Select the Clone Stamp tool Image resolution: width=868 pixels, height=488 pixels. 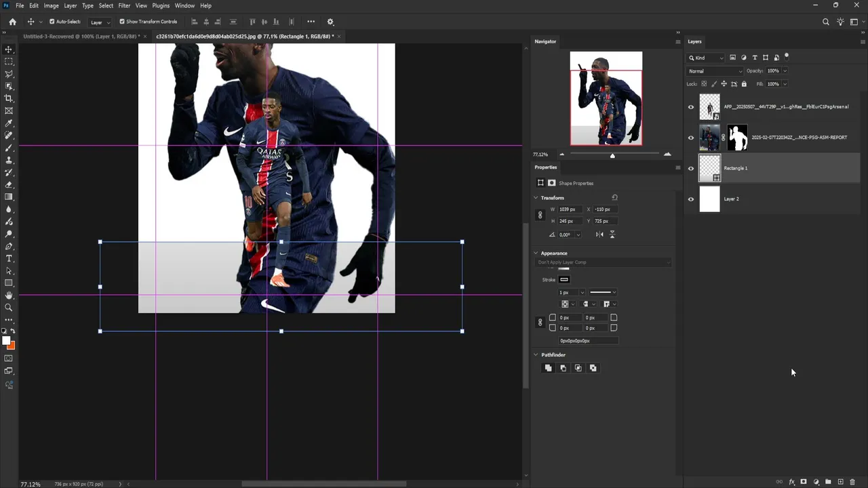(x=9, y=160)
